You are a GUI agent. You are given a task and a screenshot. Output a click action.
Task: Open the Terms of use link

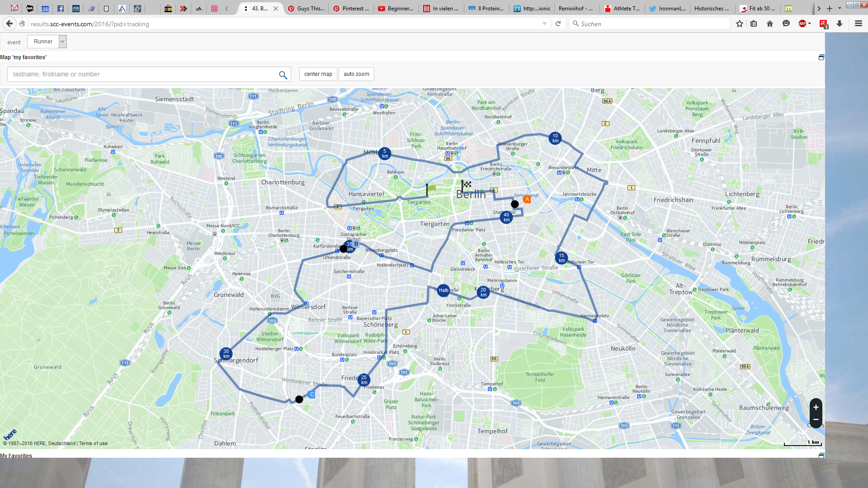93,443
